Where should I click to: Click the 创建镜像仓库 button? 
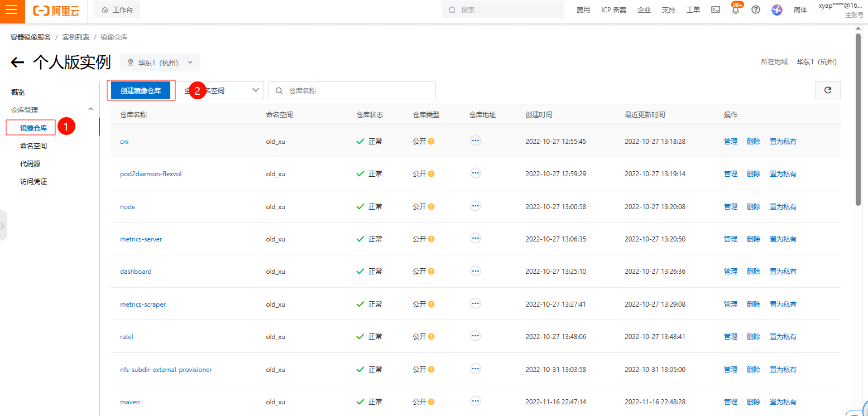(141, 90)
